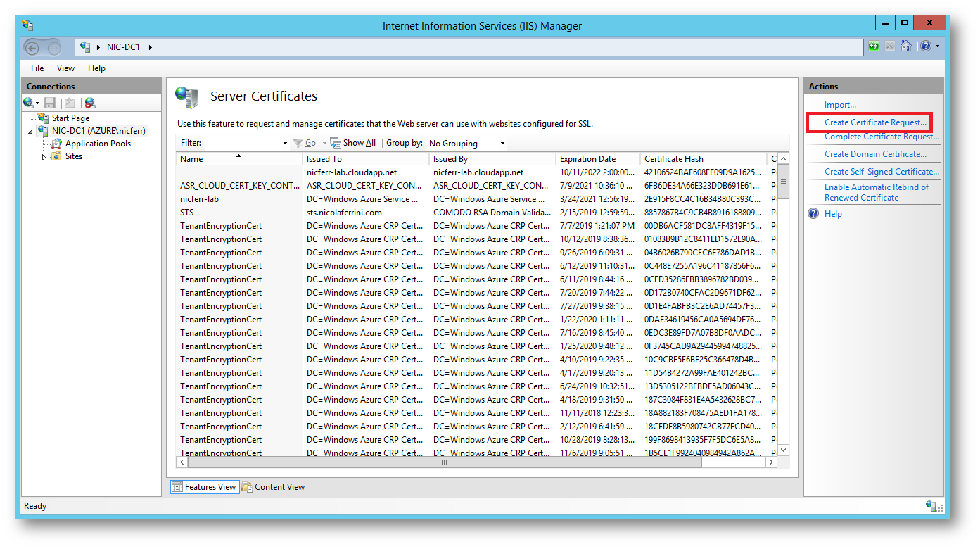
Task: Sort by the Name column header
Action: (239, 159)
